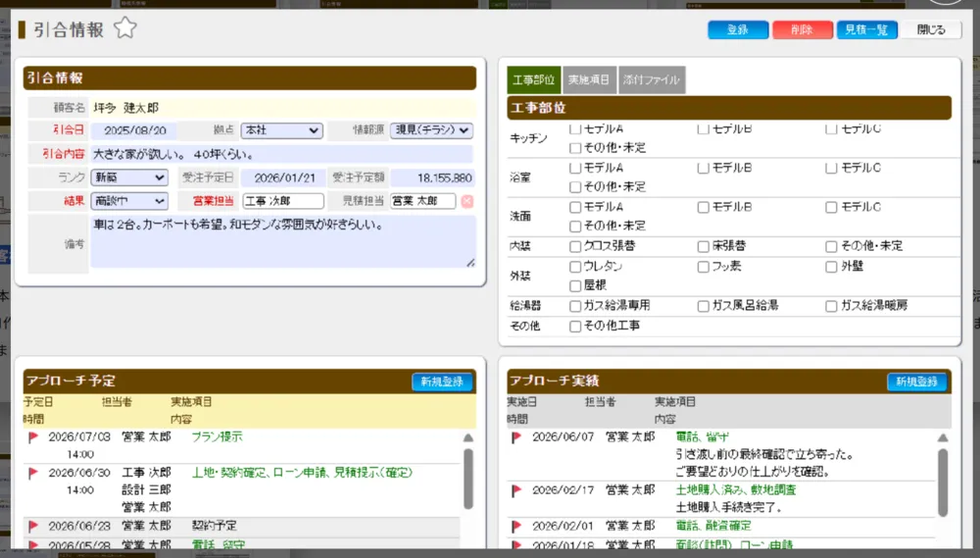980x558 pixels.
Task: Enable 床張替 checkbox
Action: point(703,246)
